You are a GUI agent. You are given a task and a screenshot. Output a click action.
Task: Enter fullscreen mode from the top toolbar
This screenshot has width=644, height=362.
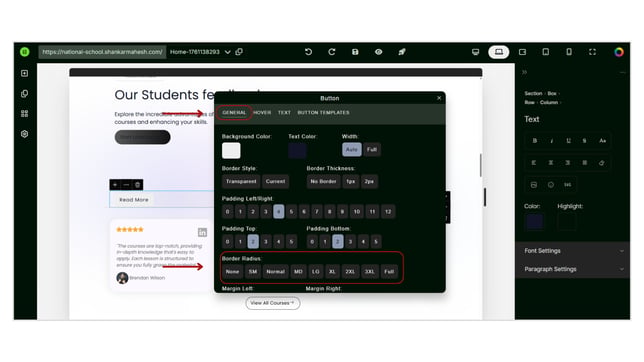(x=592, y=52)
